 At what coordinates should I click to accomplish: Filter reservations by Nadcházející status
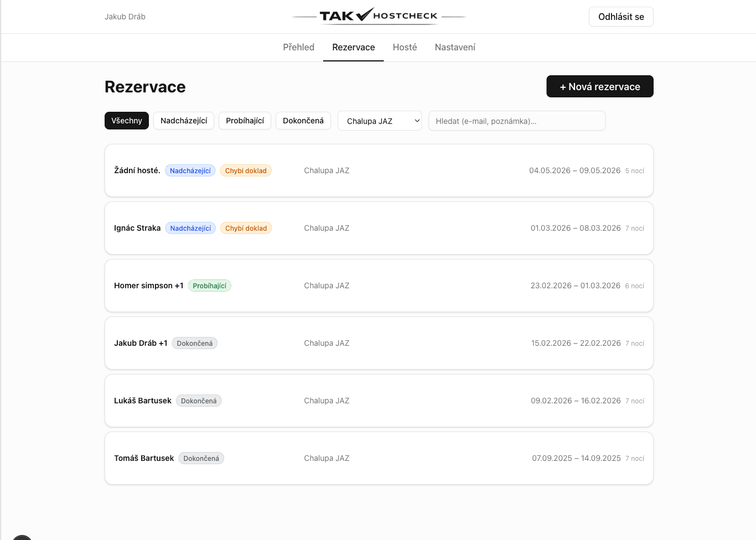[183, 121]
